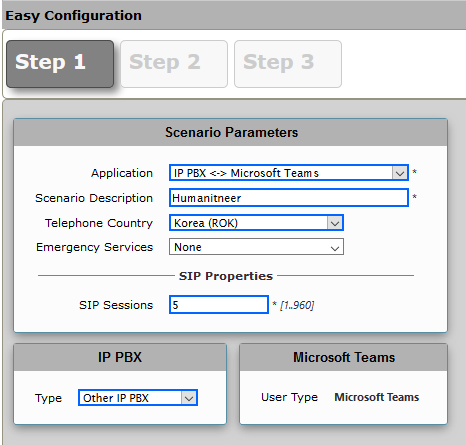Click the [1..960] range hint
Screen dimensions: 466x445
click(x=297, y=305)
